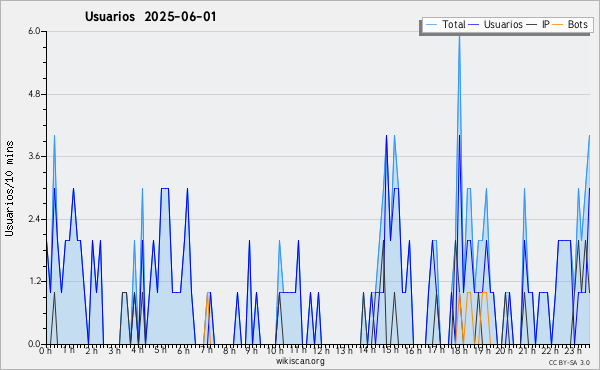Click the y-axis value 0.0
Image resolution: width=600 pixels, height=370 pixels.
(x=34, y=344)
